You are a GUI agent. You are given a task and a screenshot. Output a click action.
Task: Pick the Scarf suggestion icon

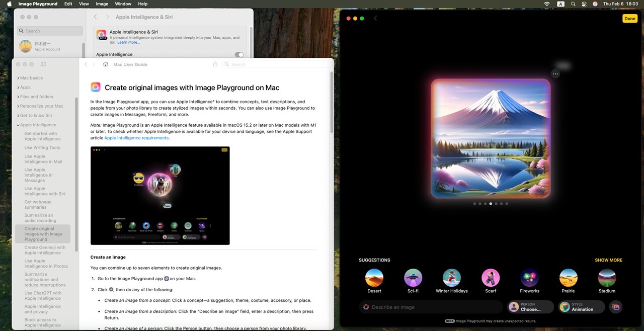coord(491,278)
